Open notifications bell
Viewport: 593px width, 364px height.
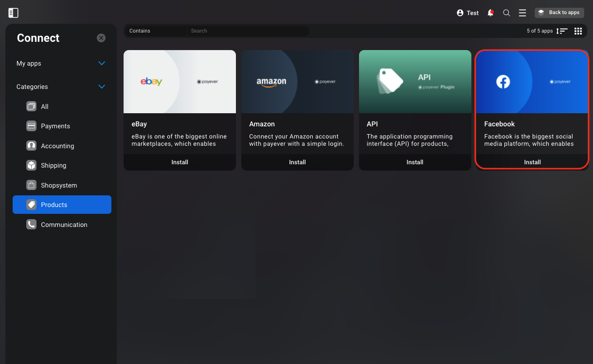point(490,13)
